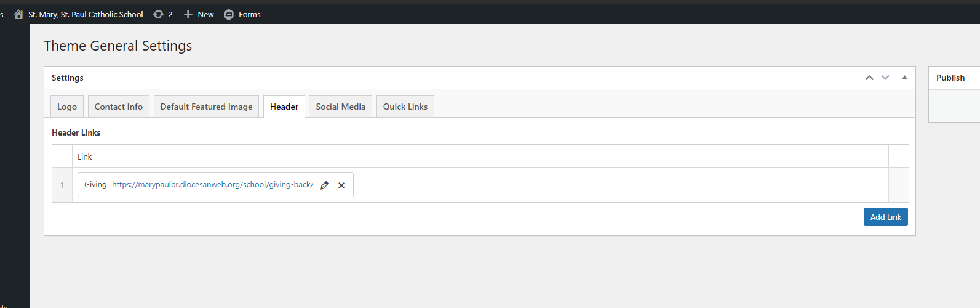The width and height of the screenshot is (980, 308).
Task: Click the plus icon beside New
Action: [188, 14]
